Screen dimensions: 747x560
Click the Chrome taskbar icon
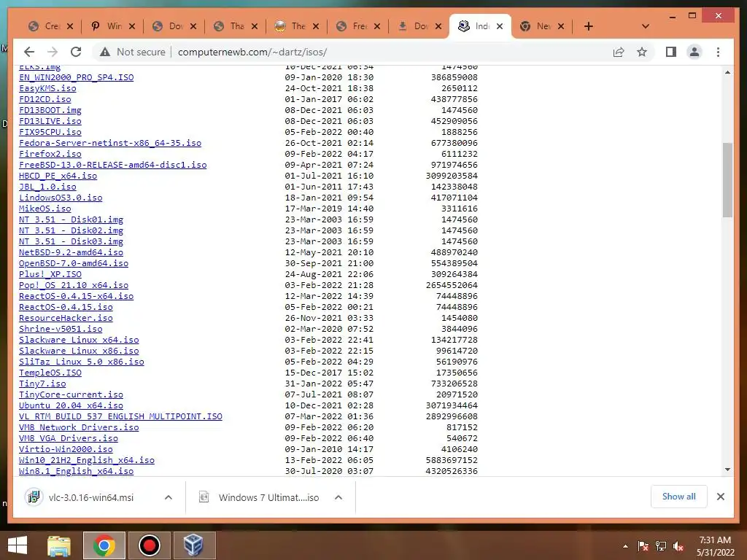104,545
